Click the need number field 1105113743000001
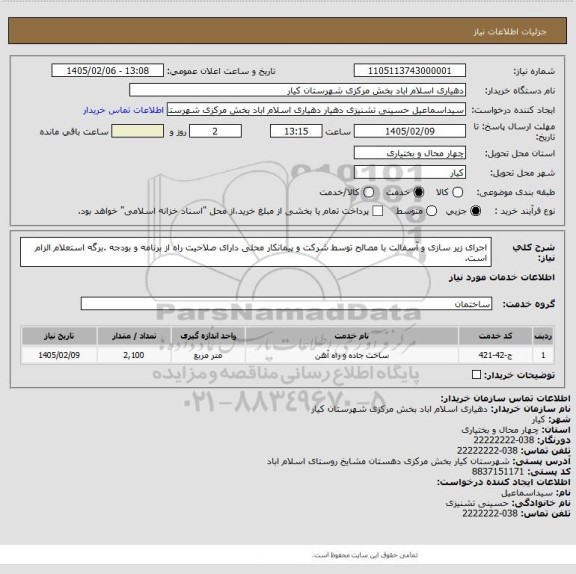 (x=410, y=71)
